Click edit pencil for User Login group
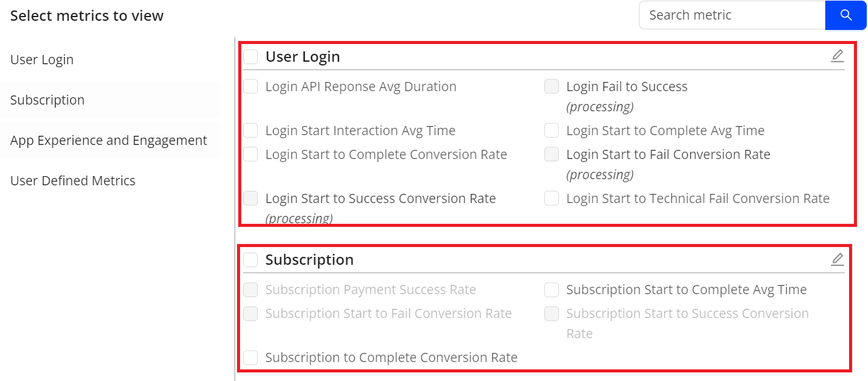The height and width of the screenshot is (381, 868). [837, 56]
